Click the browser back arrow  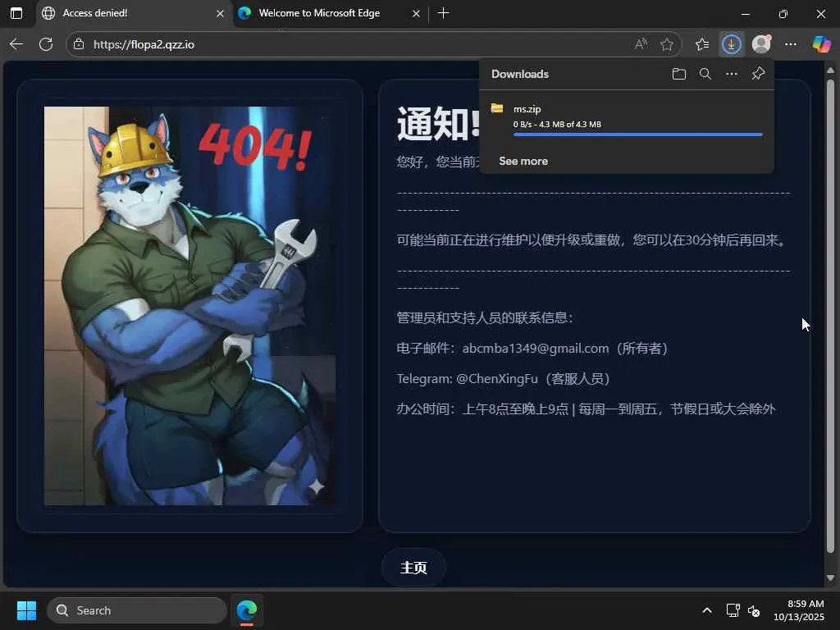(16, 44)
